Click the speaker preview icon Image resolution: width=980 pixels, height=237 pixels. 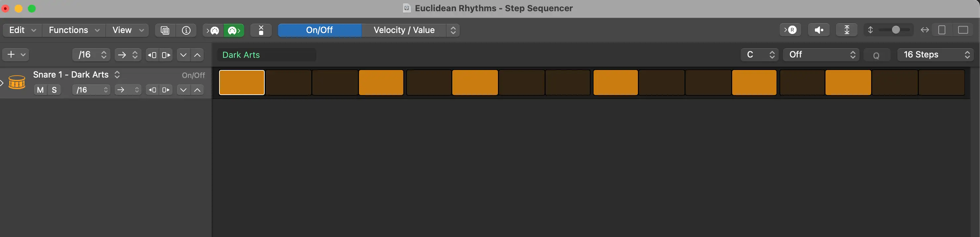(819, 29)
